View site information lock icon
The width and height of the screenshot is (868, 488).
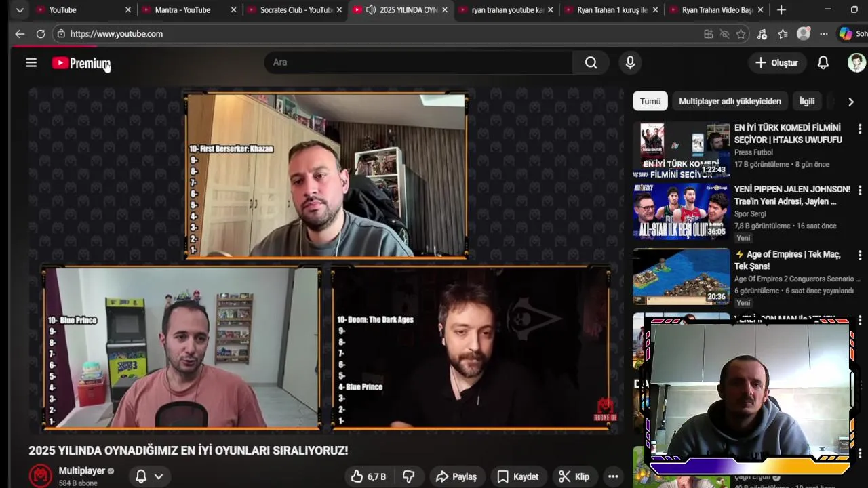[61, 34]
